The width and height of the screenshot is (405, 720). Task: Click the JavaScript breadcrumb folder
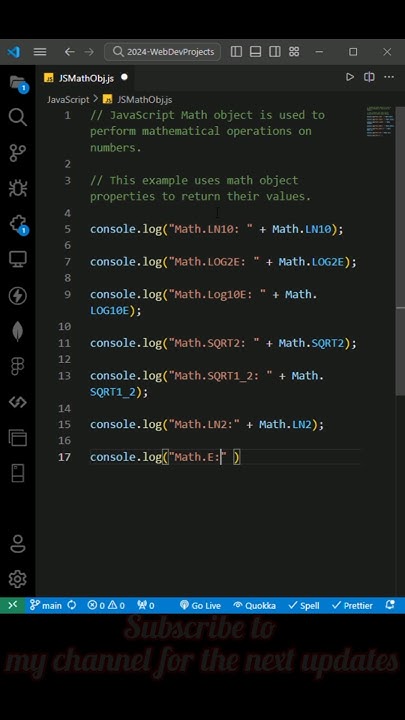(68, 99)
